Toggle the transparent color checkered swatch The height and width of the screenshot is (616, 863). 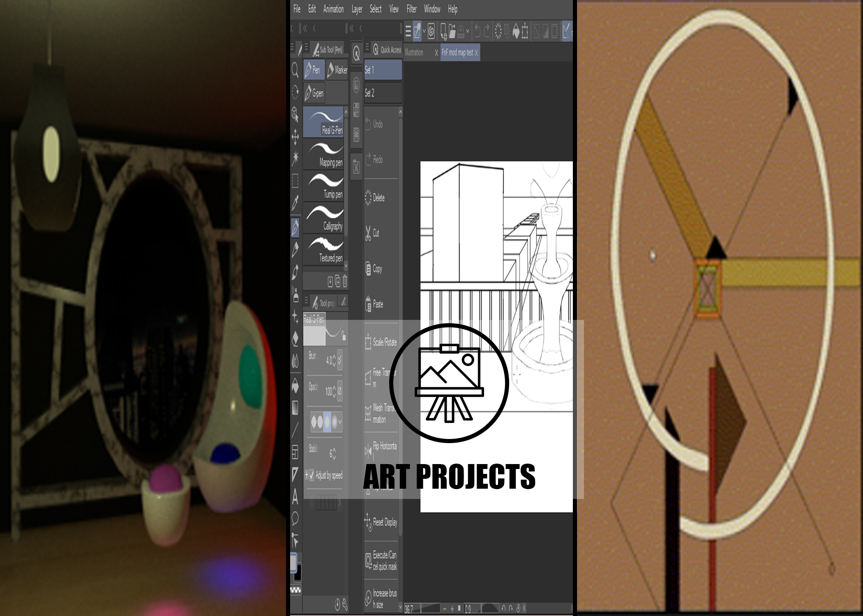click(295, 590)
